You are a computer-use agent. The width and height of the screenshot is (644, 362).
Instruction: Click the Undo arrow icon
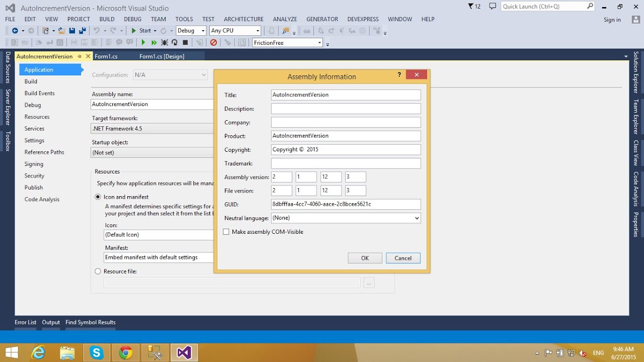96,31
